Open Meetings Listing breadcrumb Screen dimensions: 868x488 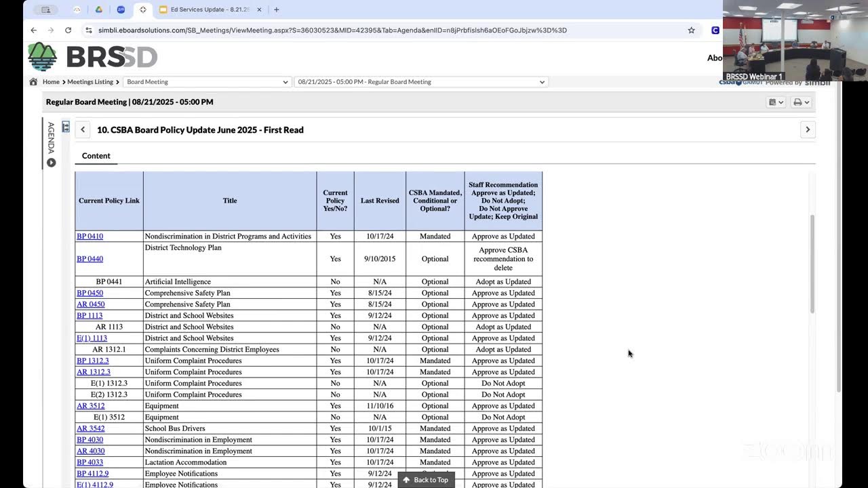click(90, 82)
